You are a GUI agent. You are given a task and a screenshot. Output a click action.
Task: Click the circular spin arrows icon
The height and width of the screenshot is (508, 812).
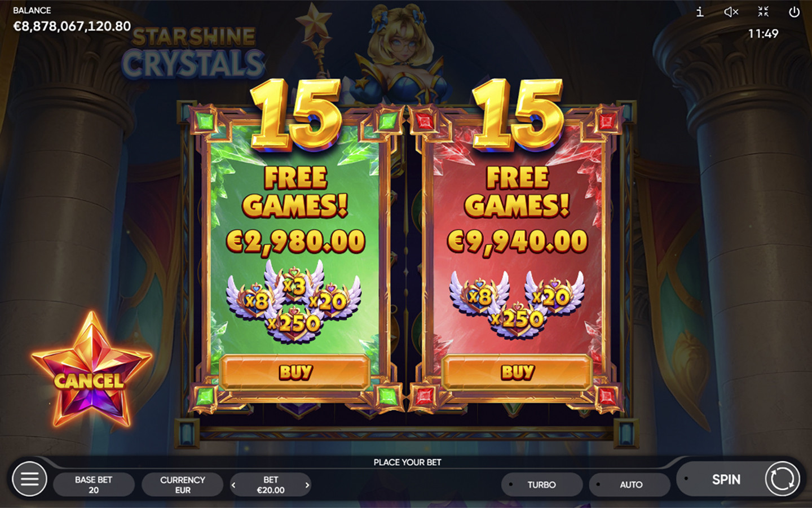[782, 479]
